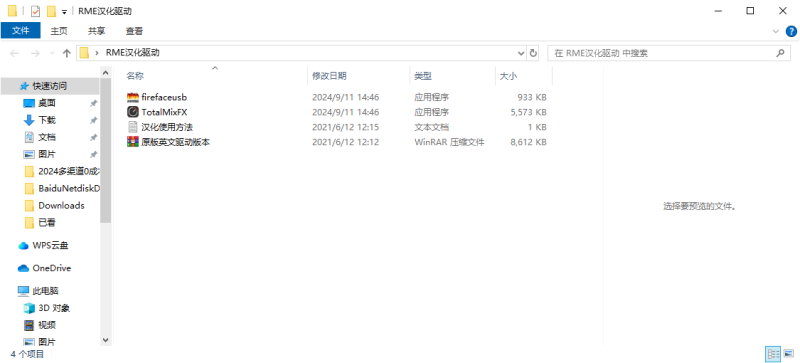800x363 pixels.
Task: Open 3D 对象 under 此电脑
Action: [54, 308]
